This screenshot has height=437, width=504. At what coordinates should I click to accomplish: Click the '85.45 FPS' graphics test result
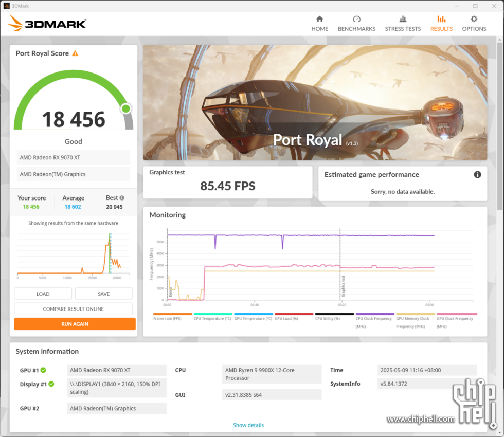click(228, 186)
